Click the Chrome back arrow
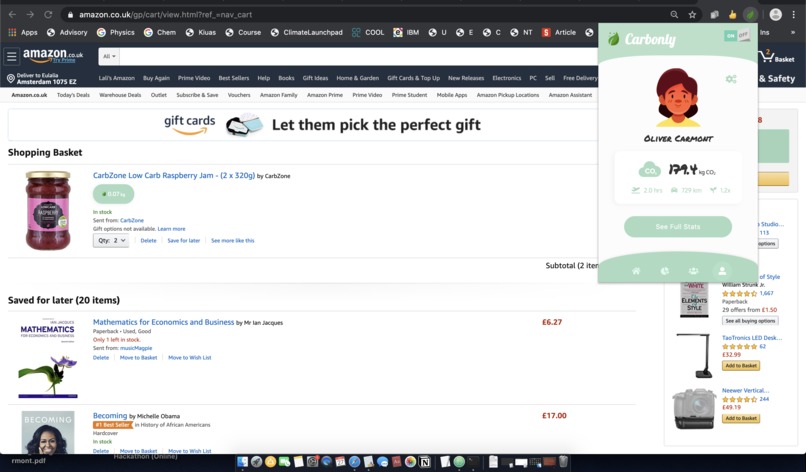The width and height of the screenshot is (806, 472). [x=12, y=15]
